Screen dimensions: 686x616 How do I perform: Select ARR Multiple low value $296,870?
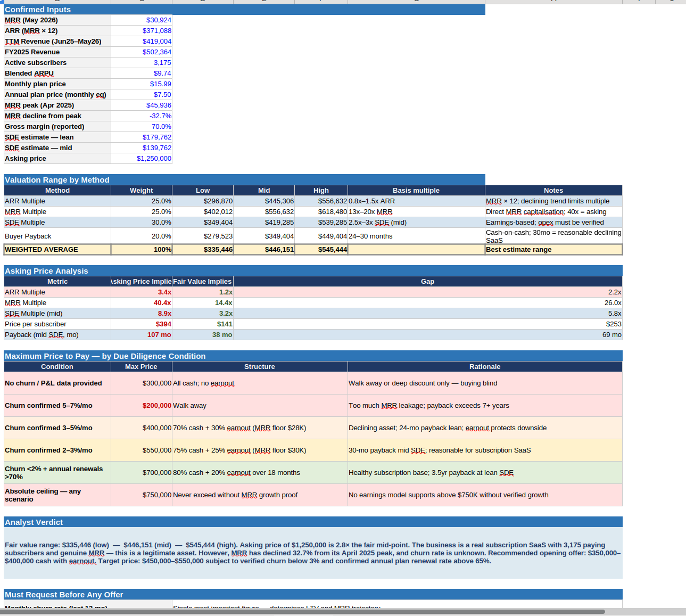point(203,201)
